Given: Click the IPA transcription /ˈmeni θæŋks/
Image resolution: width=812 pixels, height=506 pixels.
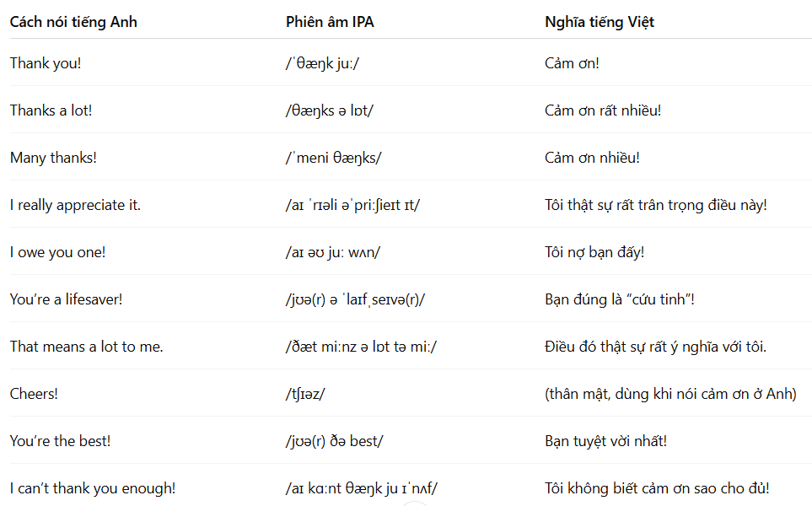Looking at the screenshot, I should tap(334, 158).
